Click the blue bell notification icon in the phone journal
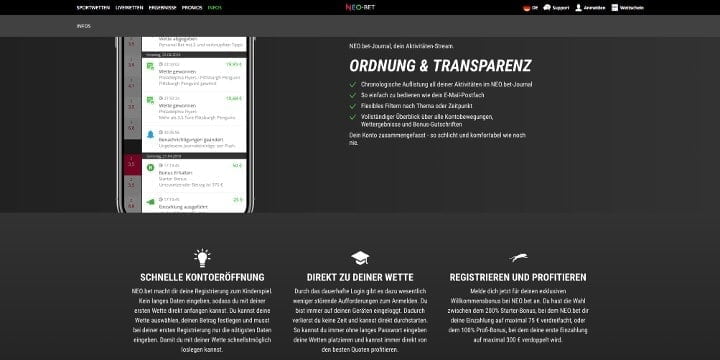The width and height of the screenshot is (720, 360). click(x=150, y=135)
